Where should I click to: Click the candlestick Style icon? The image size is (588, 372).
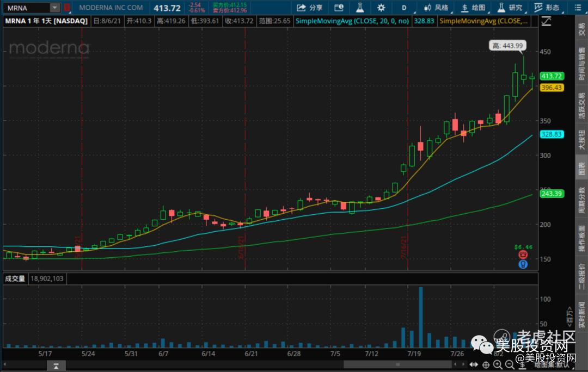[427, 8]
